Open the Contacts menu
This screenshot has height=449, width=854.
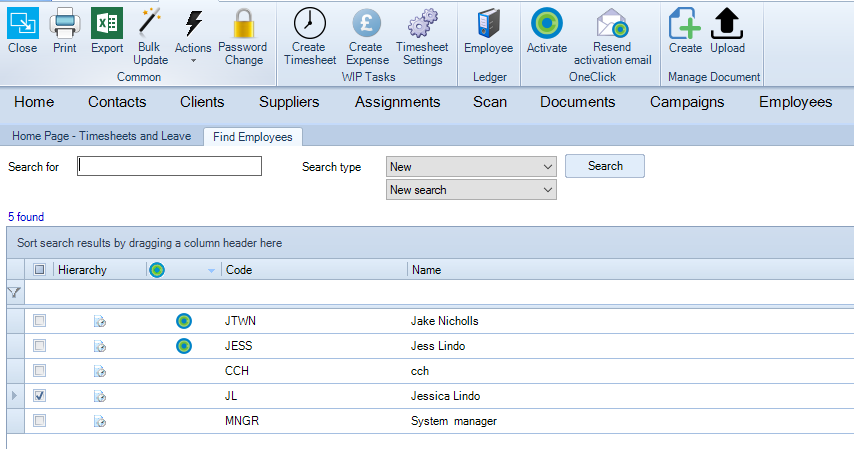tap(117, 102)
